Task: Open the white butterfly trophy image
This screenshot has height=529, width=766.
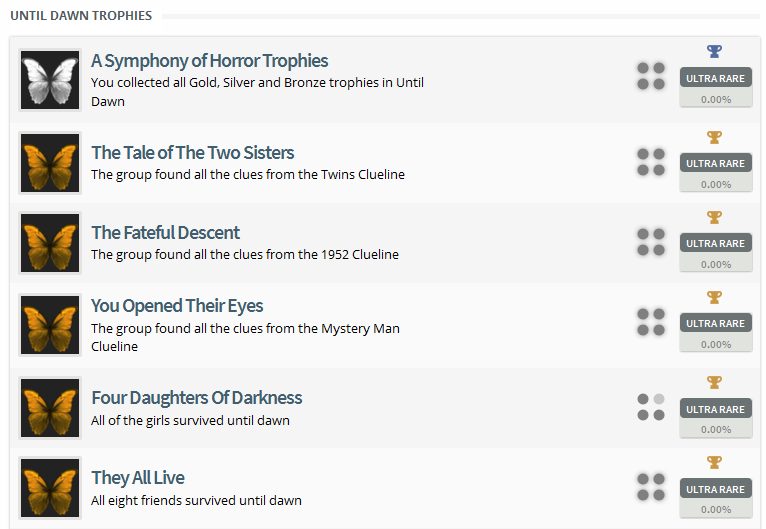Action: (x=50, y=80)
